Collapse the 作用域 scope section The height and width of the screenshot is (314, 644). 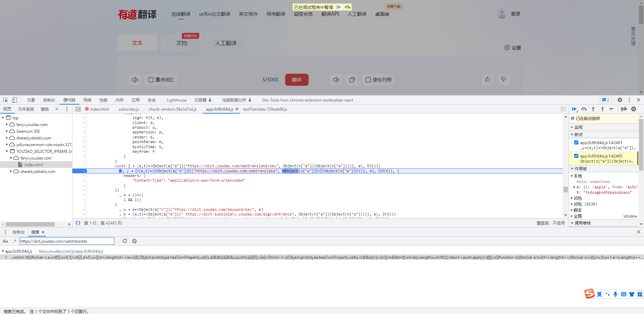pos(572,169)
